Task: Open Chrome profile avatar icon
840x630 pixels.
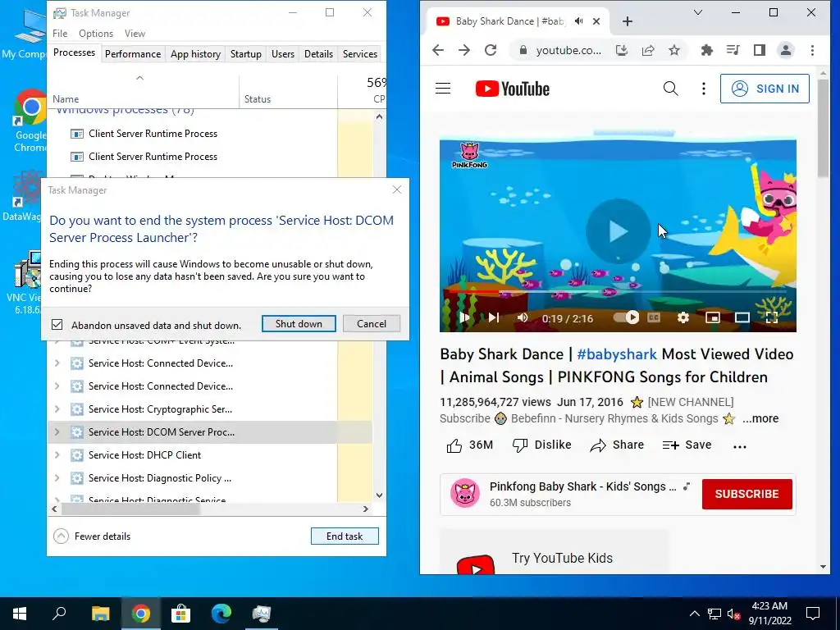Action: point(786,50)
